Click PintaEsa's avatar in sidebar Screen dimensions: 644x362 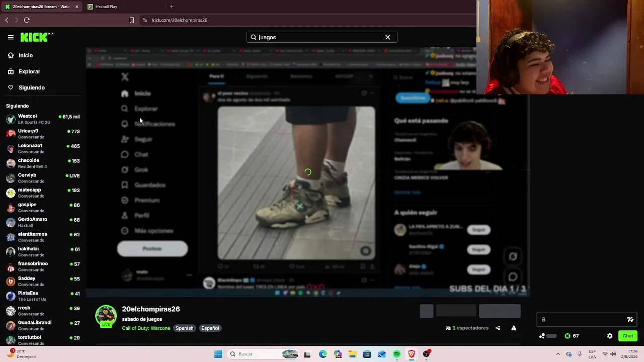click(x=11, y=296)
